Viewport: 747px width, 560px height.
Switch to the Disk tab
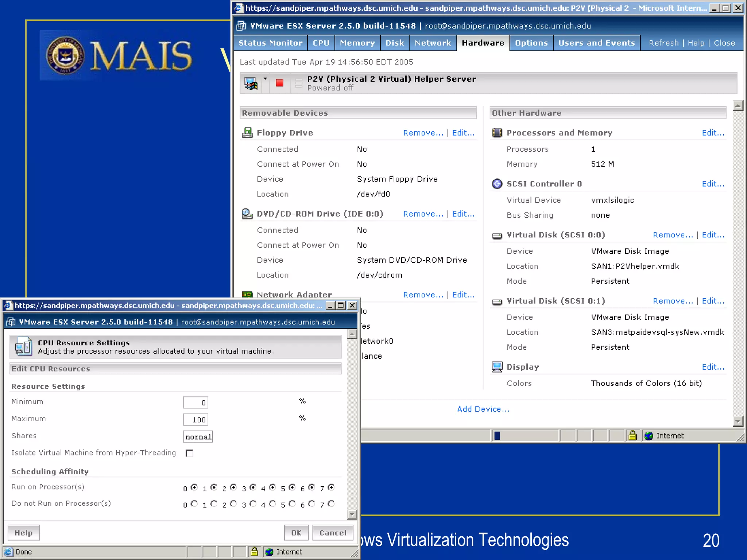click(395, 43)
